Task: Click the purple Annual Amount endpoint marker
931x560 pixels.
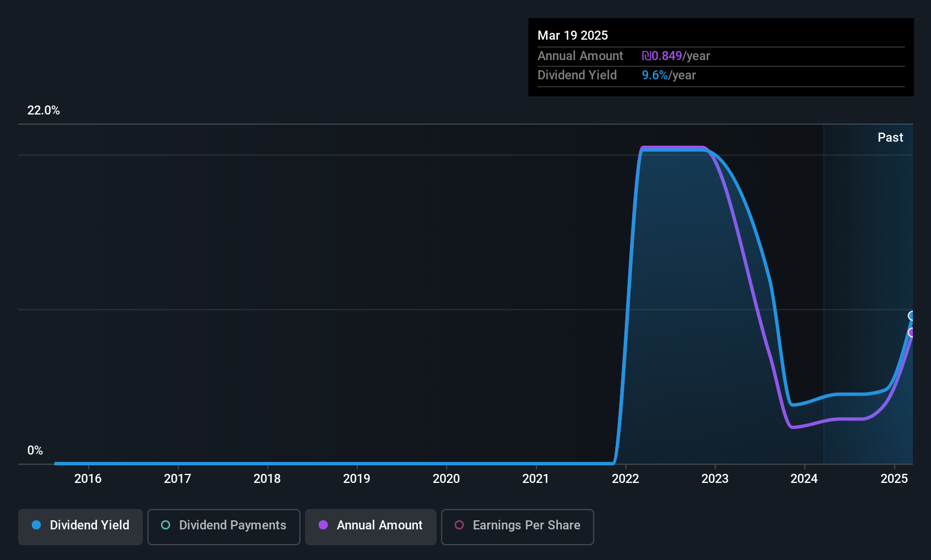Action: [x=912, y=333]
